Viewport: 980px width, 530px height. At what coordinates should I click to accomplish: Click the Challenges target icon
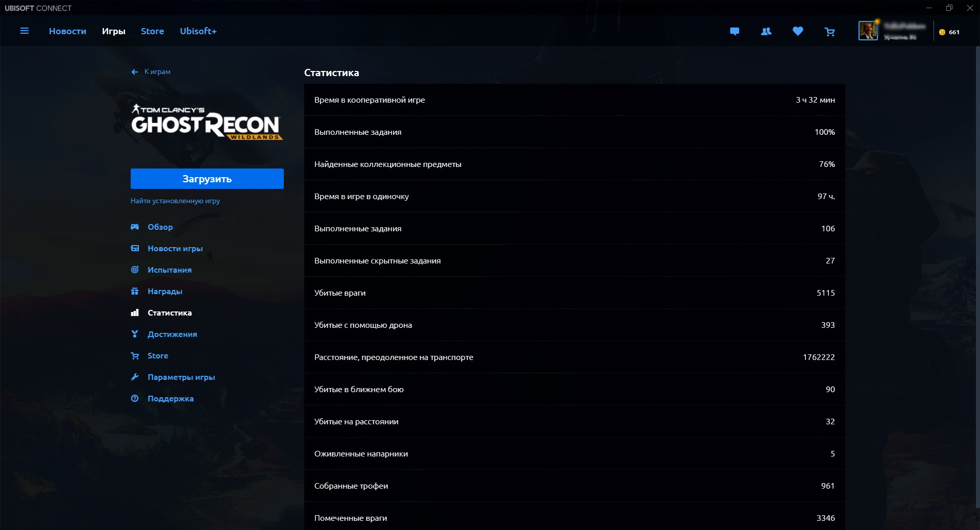click(135, 270)
